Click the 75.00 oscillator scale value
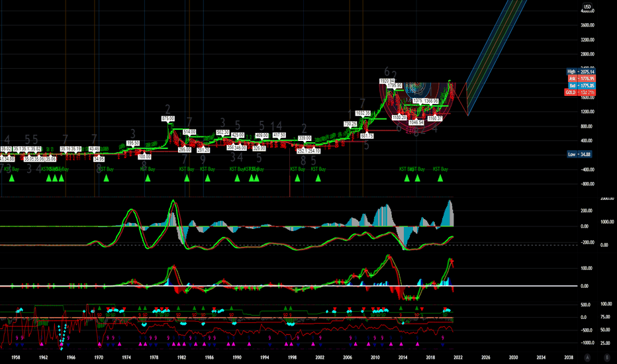617x364 pixels. (x=605, y=317)
